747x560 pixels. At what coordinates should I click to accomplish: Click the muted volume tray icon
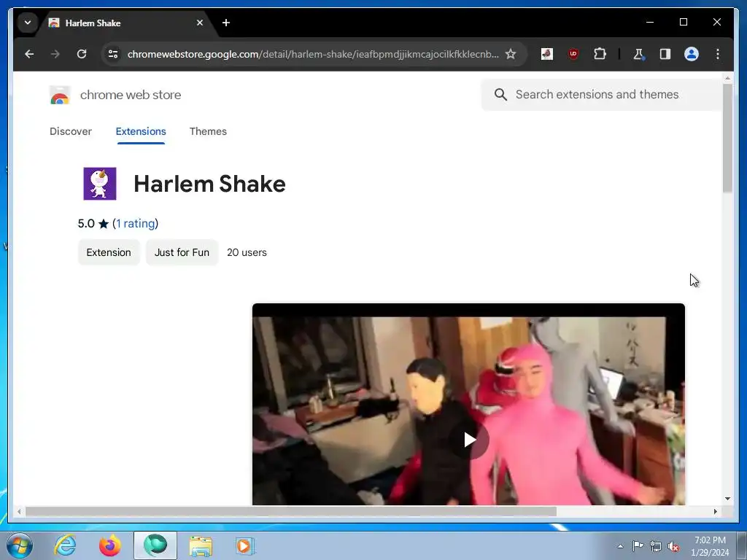[x=673, y=547]
